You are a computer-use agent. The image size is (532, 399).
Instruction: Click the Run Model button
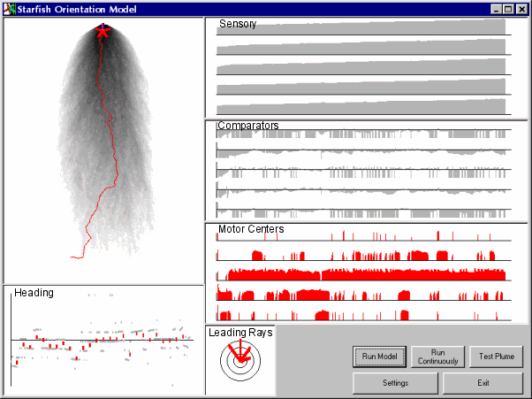click(x=379, y=357)
